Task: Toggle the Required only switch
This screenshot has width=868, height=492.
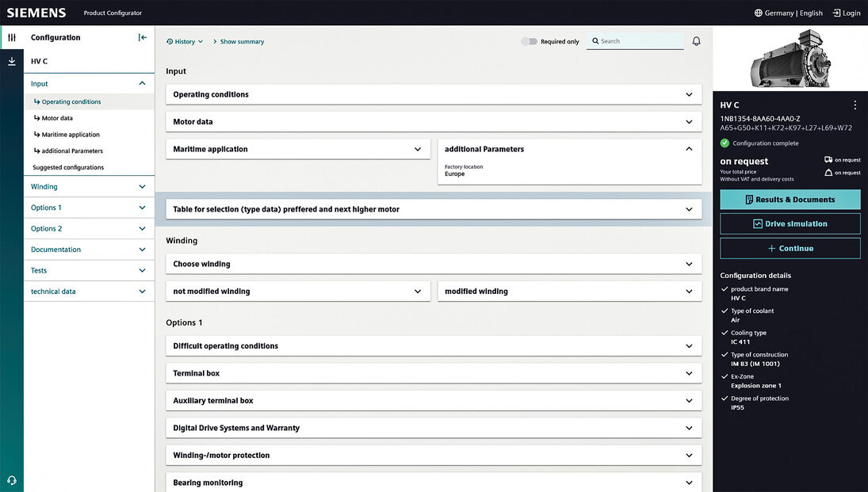Action: [x=529, y=41]
